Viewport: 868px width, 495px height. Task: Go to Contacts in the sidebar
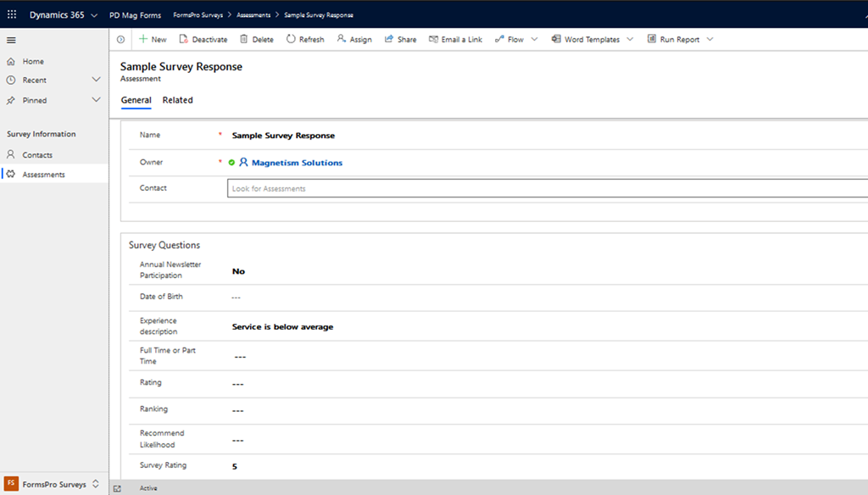pos(37,155)
